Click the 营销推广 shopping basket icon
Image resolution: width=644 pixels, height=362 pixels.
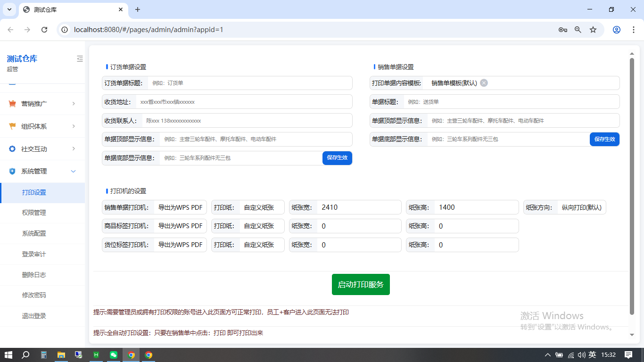[x=12, y=104]
